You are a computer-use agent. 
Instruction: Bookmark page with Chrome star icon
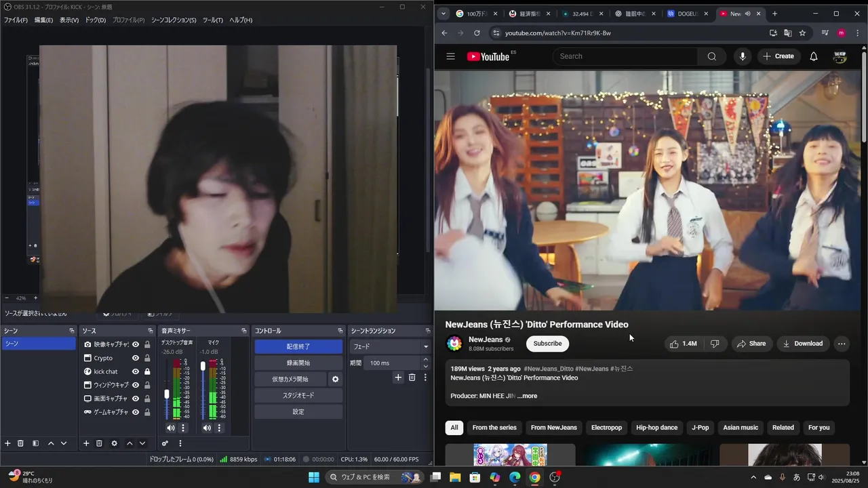pos(802,33)
